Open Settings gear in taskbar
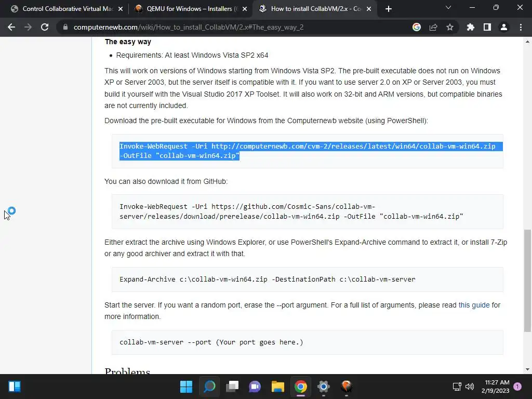Screen dimensions: 532x399 (323, 387)
